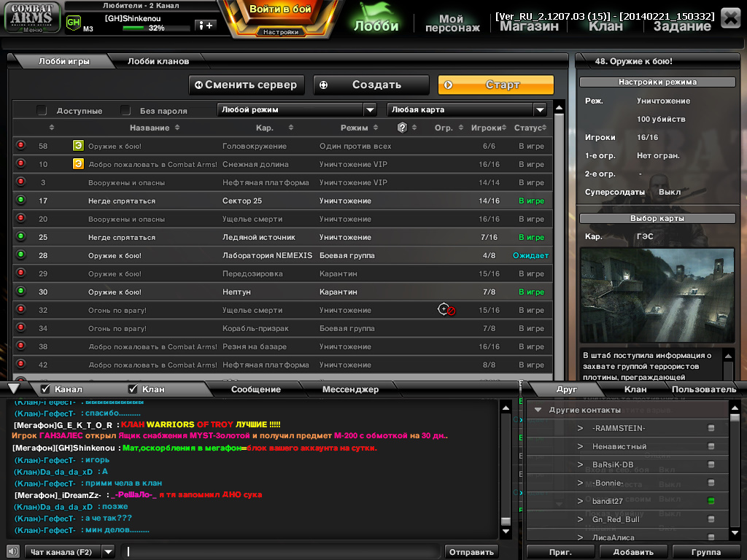This screenshot has height=560, width=747.
Task: Open the Мессенджер tab
Action: pos(350,389)
